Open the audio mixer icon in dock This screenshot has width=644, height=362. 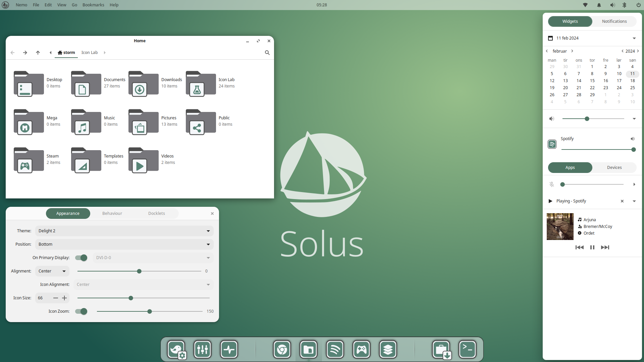[x=203, y=349]
